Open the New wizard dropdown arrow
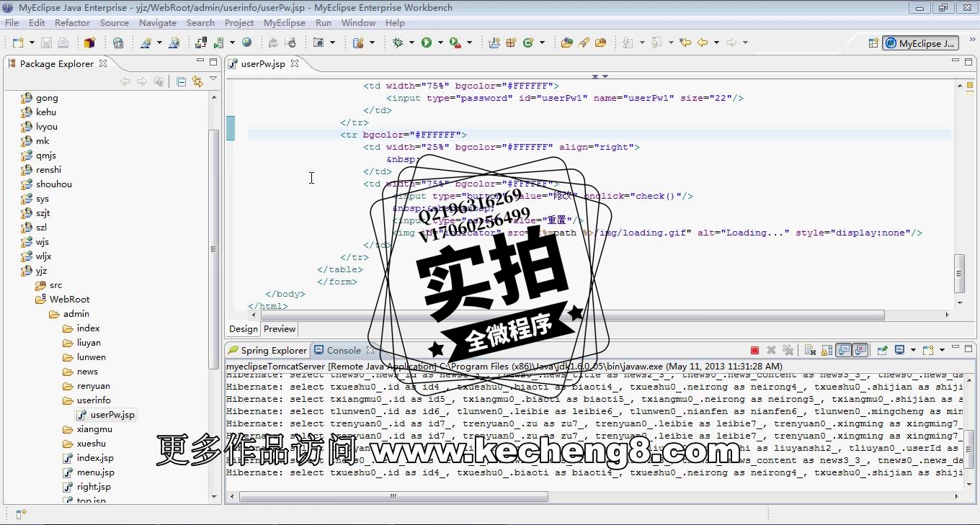The image size is (980, 525). (x=31, y=42)
